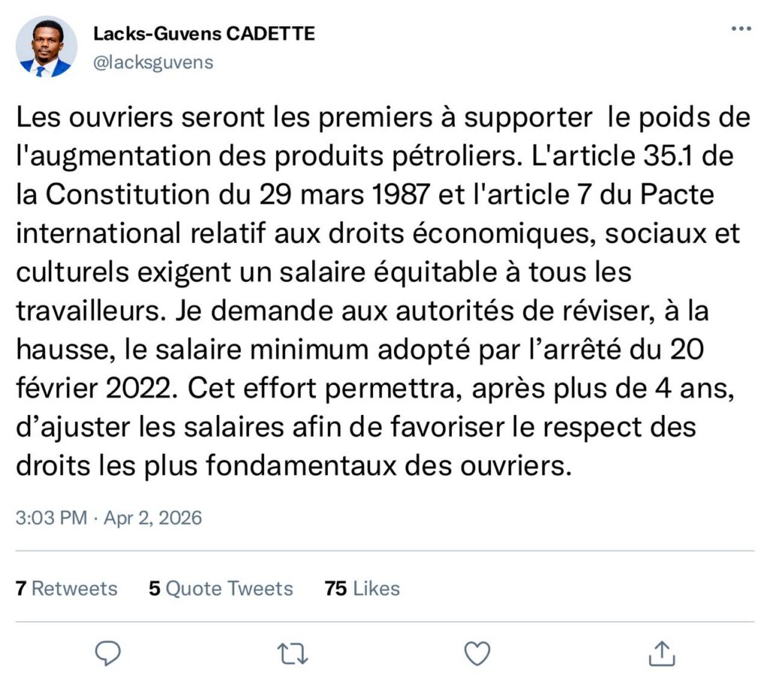
Task: Click the retweet arrows icon
Action: coord(293,653)
